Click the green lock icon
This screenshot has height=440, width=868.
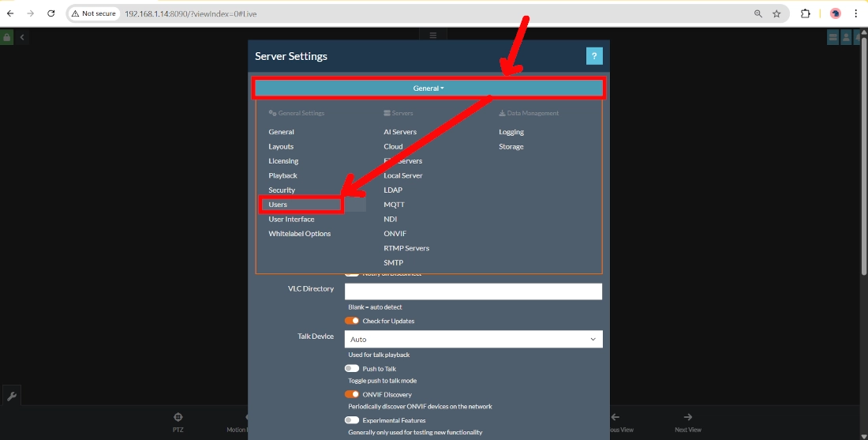(6, 38)
